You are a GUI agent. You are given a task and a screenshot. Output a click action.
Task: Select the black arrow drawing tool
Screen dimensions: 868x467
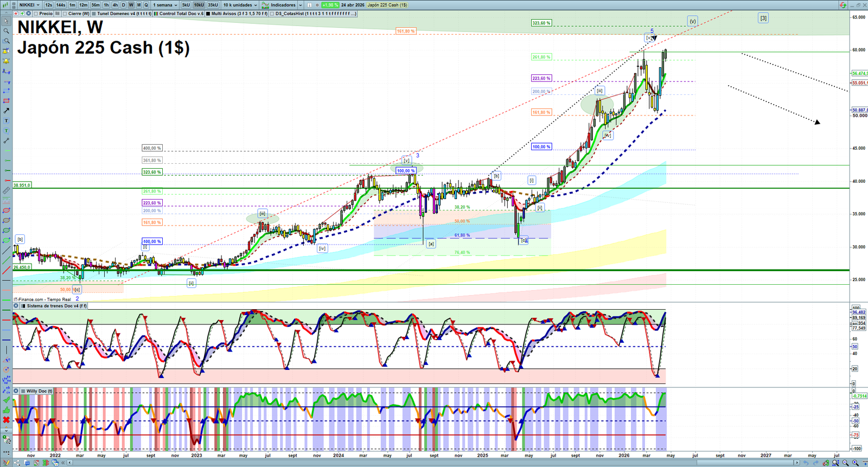point(7,111)
